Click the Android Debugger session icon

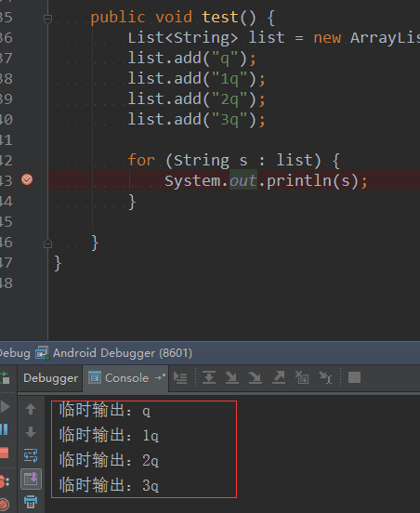(x=42, y=353)
